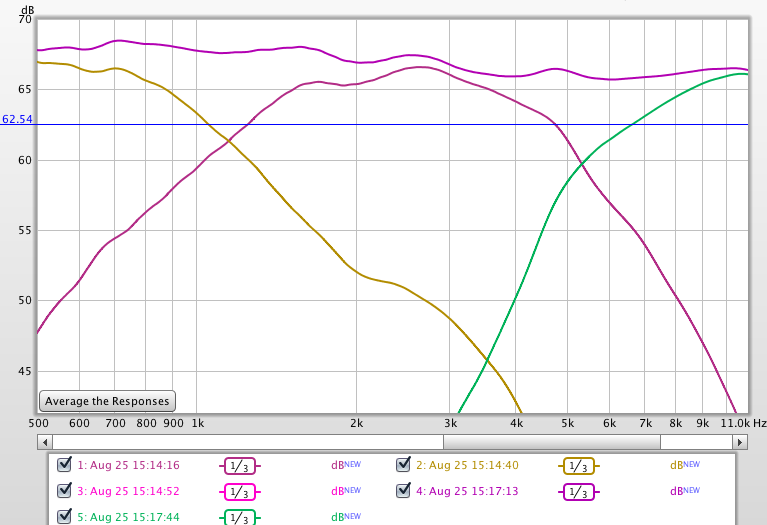Viewport: 767px width, 525px height.
Task: Click 1/3 smoothing icon for measurement 1
Action: tap(239, 465)
